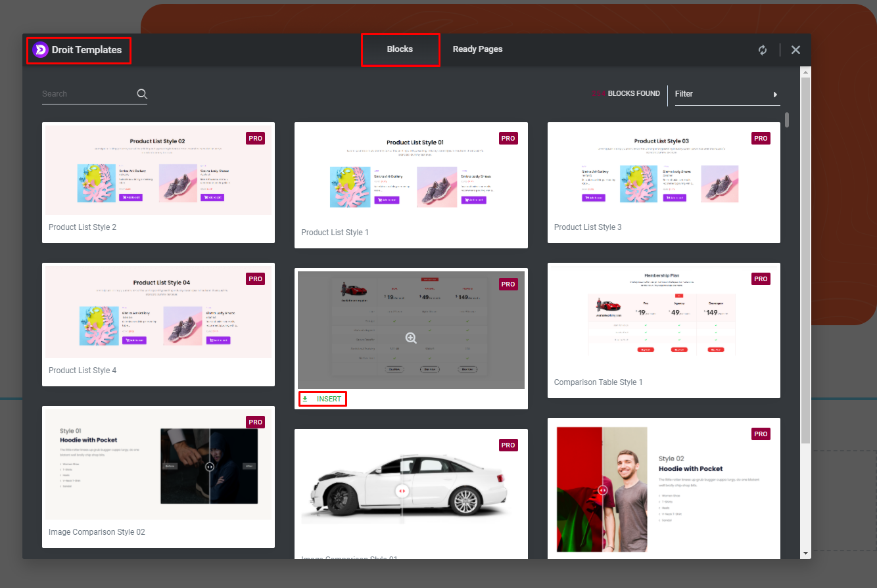
Task: Click PRO badge on the hovered comparison table
Action: click(x=508, y=284)
